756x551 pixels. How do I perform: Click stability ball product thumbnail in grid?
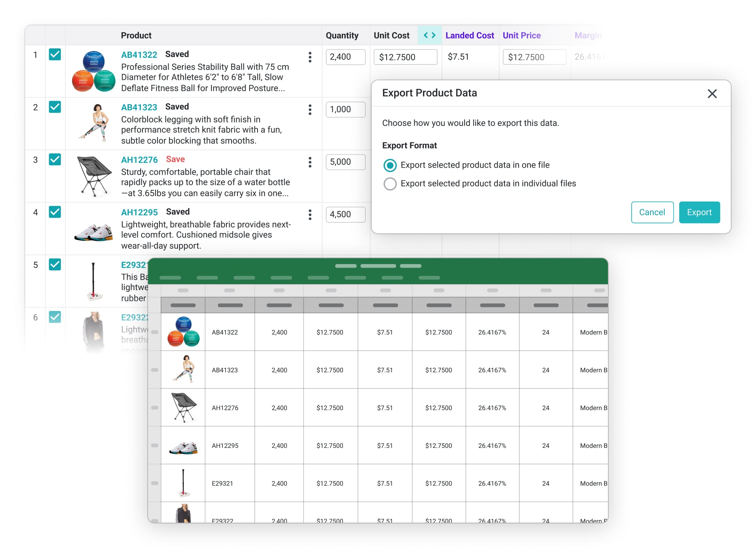coord(94,71)
